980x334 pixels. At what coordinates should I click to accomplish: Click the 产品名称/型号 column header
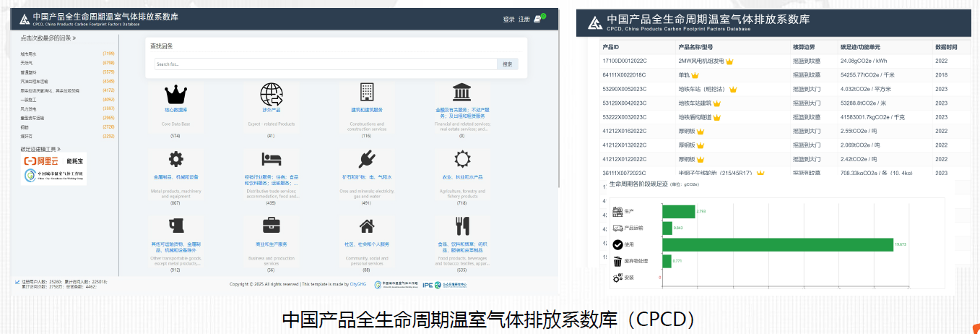[697, 47]
